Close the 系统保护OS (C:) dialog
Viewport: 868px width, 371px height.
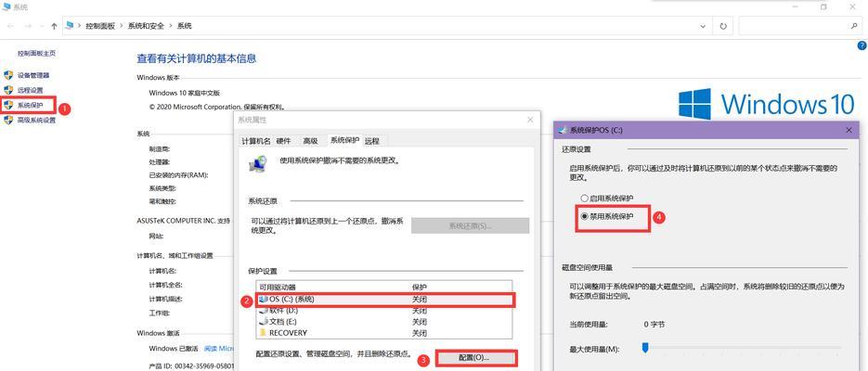click(849, 130)
